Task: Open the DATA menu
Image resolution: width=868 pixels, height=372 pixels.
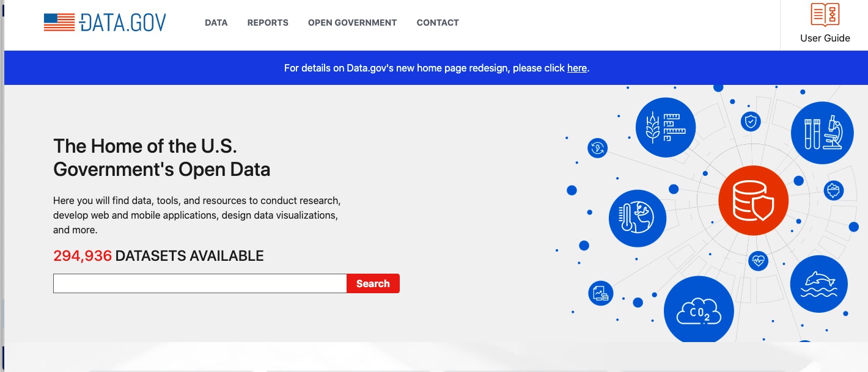Action: pyautogui.click(x=216, y=23)
